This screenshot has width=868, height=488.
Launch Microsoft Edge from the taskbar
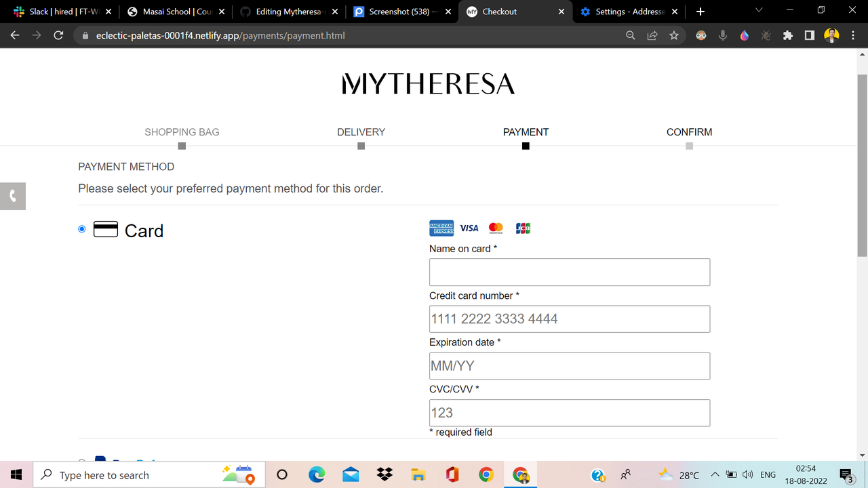317,474
